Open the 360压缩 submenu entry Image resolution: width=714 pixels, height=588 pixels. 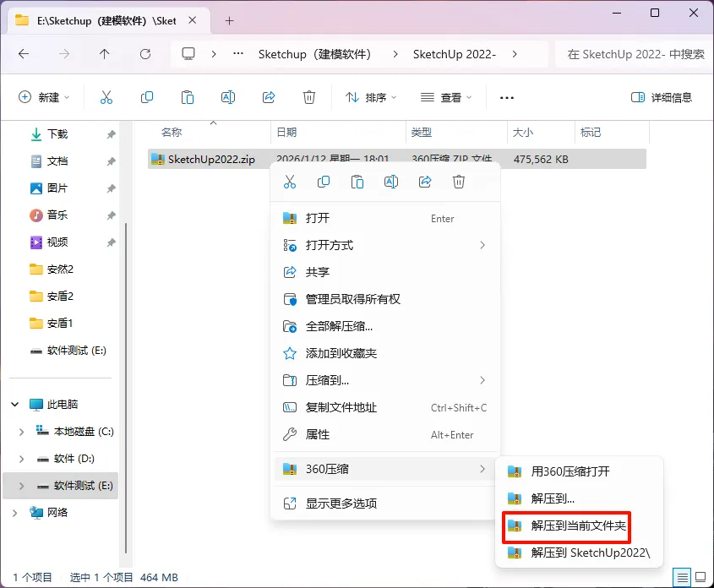[385, 469]
